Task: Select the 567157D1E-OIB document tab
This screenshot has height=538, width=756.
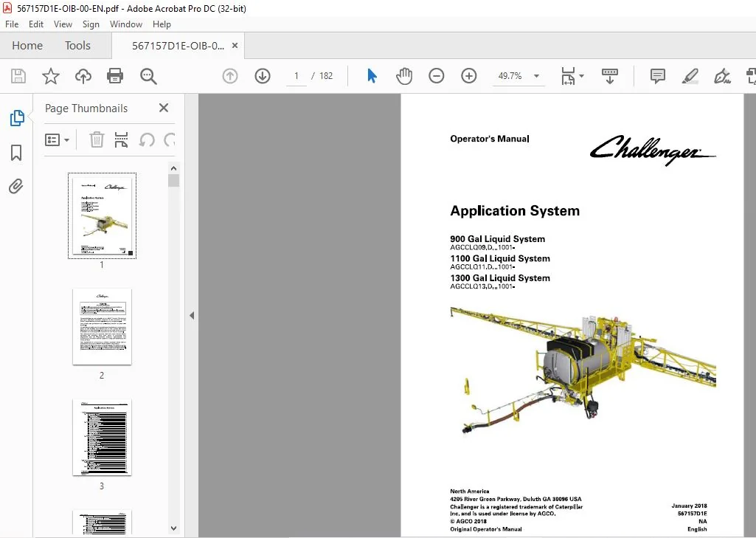Action: [178, 46]
